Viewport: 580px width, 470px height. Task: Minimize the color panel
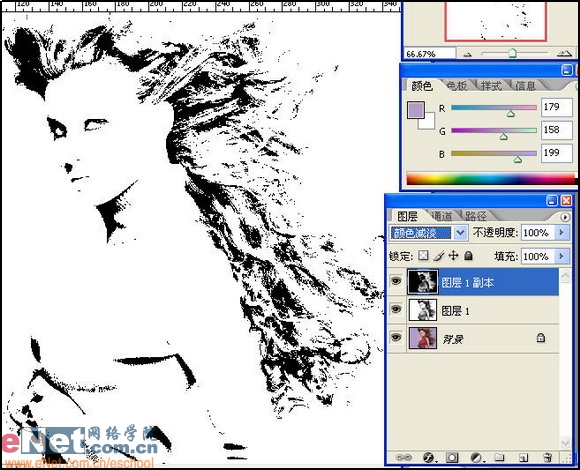(x=567, y=70)
